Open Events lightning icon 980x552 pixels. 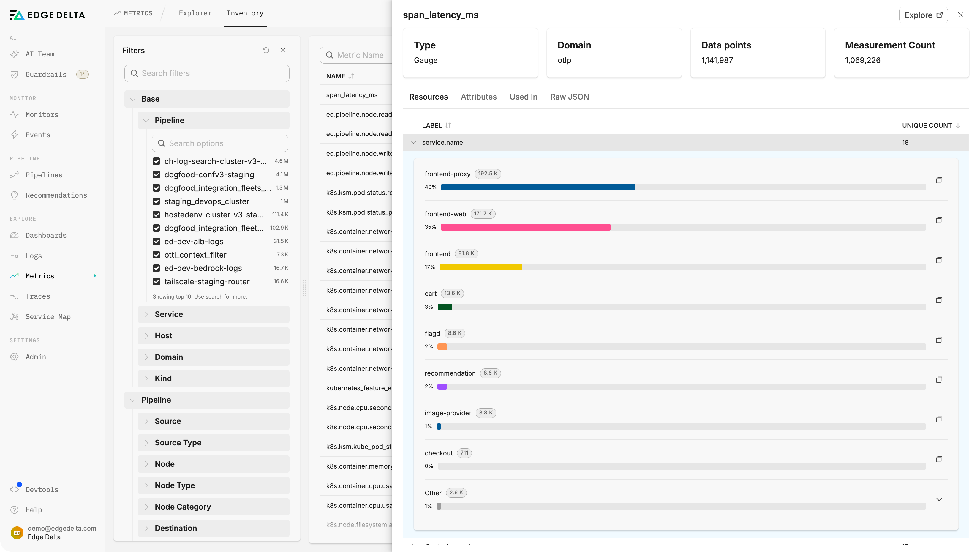point(15,135)
